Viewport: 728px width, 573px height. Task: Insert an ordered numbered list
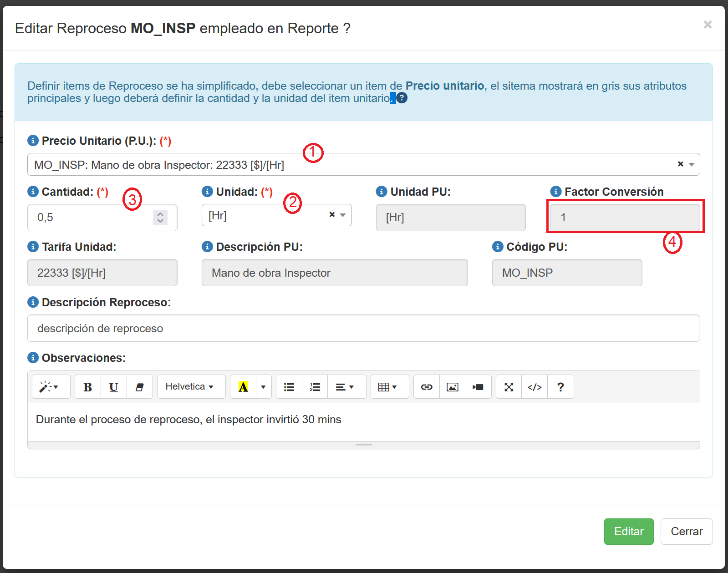point(315,387)
